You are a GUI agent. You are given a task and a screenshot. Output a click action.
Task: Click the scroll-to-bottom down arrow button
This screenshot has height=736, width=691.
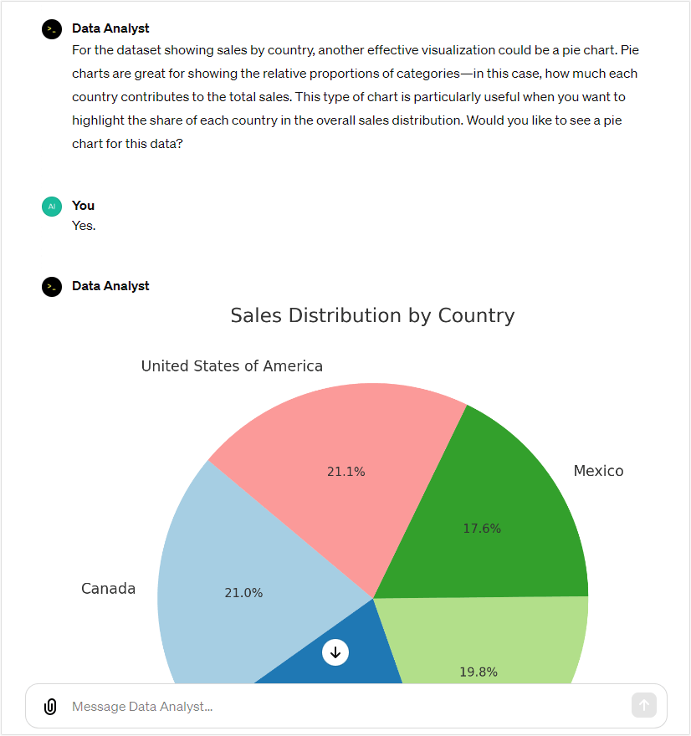(x=336, y=652)
